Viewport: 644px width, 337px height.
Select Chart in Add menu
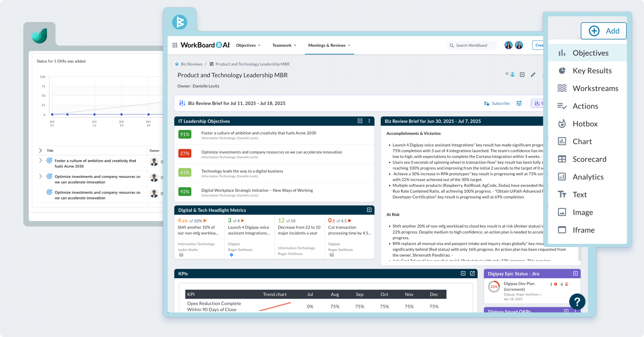tap(587, 141)
